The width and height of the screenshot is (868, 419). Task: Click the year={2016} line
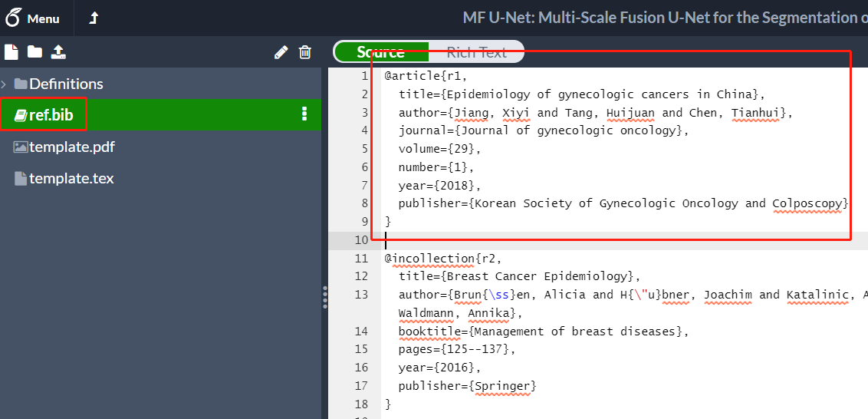(x=440, y=368)
